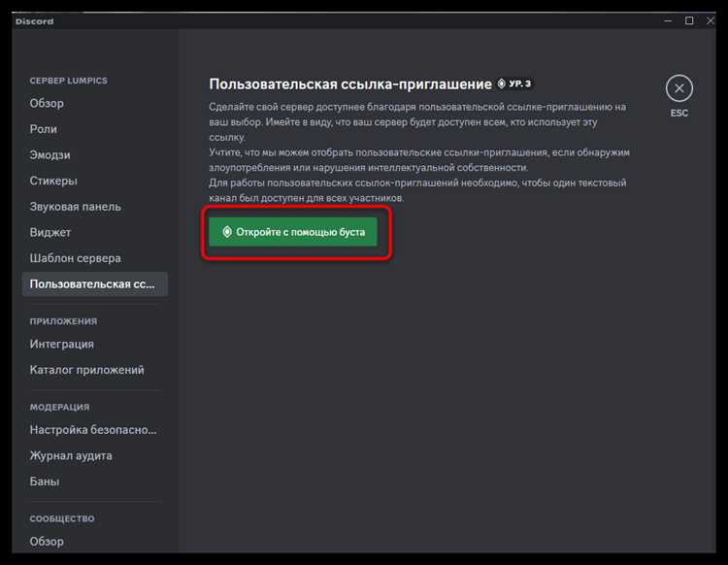Open the Роли settings section

(43, 129)
